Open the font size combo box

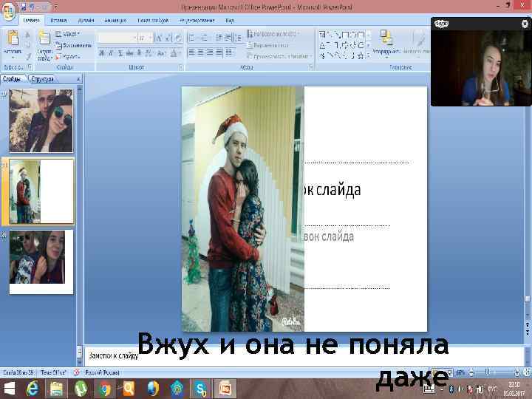[146, 38]
